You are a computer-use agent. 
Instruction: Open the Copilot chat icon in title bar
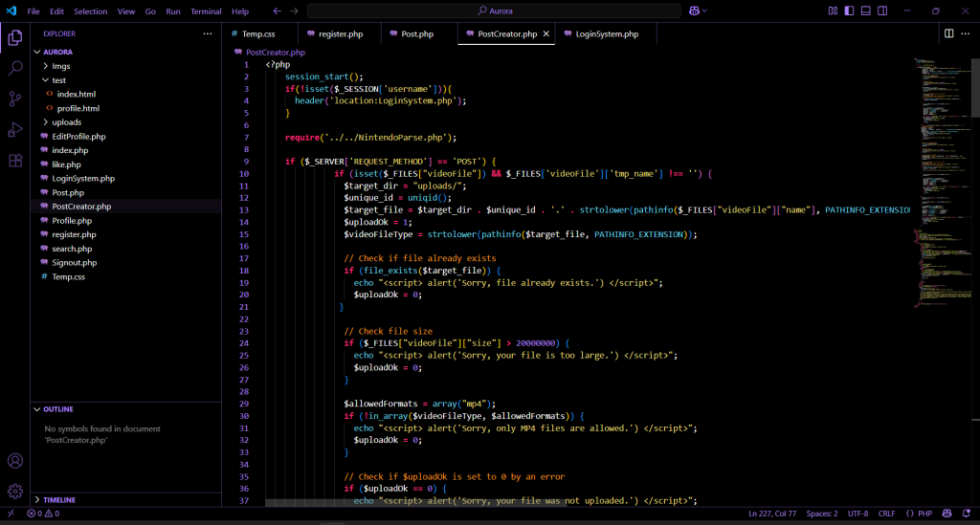694,11
